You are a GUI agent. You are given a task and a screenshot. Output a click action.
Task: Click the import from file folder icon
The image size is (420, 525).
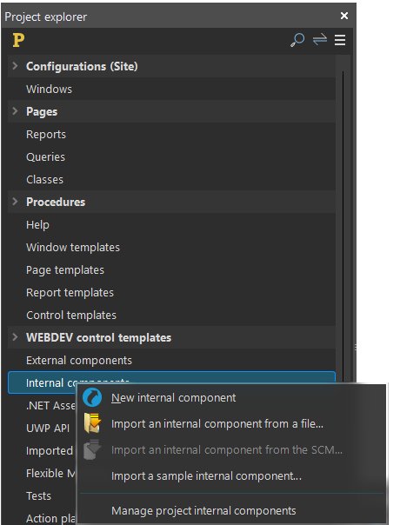(x=92, y=423)
